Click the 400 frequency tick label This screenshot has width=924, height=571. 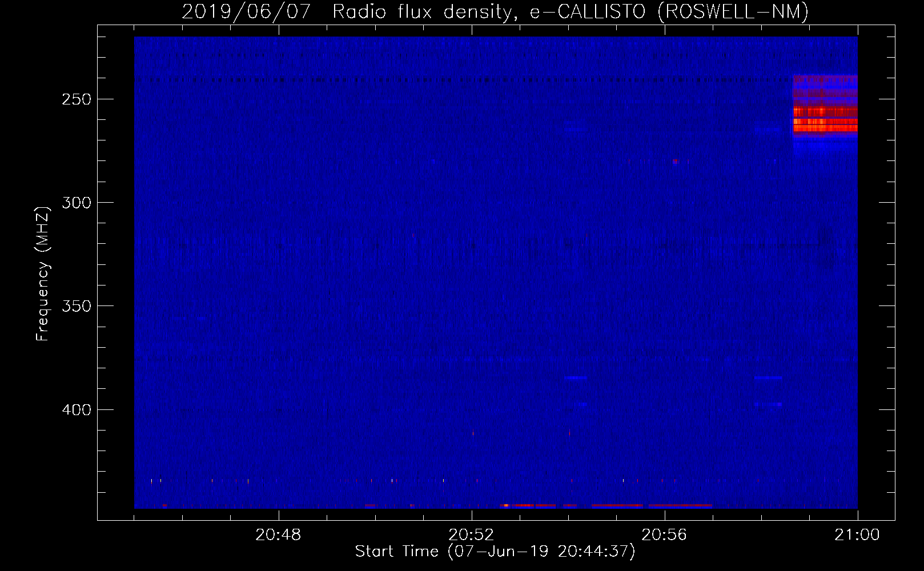(77, 410)
